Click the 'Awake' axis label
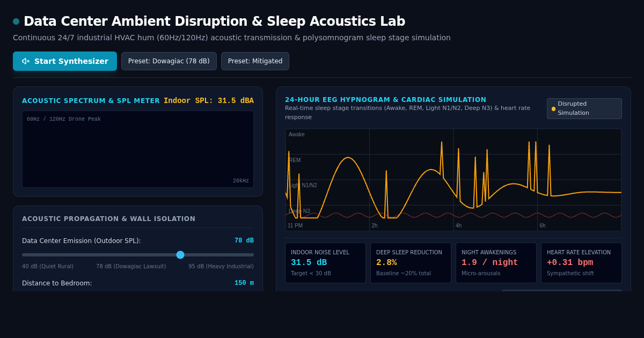This screenshot has width=644, height=338. tap(297, 134)
